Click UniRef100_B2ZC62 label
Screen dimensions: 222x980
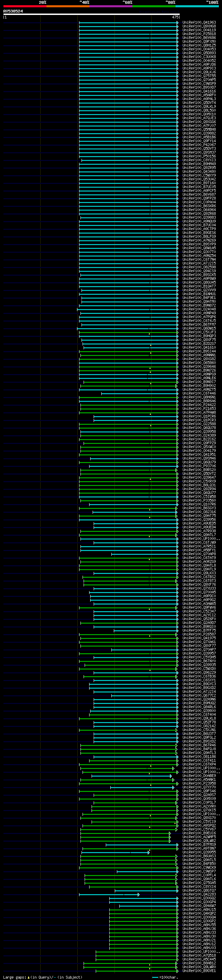(199, 439)
